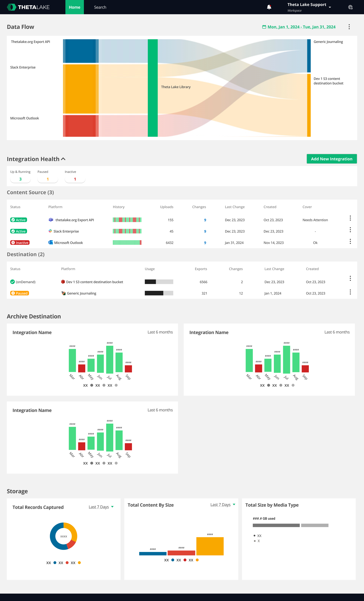
Task: Filter by Inactive count pill
Action: 75,179
